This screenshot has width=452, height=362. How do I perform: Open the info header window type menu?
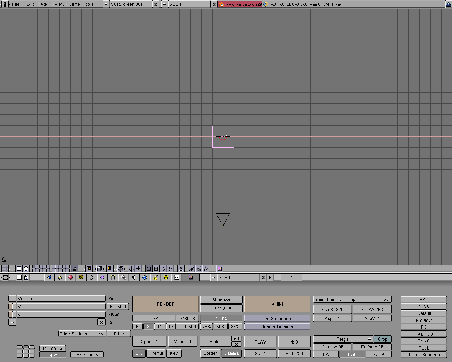[x=4, y=4]
